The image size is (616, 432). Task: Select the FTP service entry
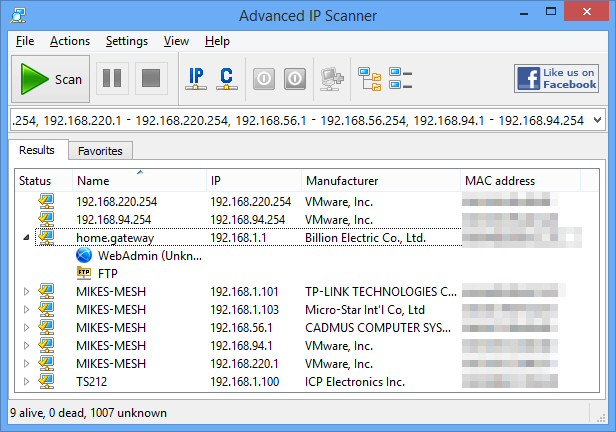108,273
